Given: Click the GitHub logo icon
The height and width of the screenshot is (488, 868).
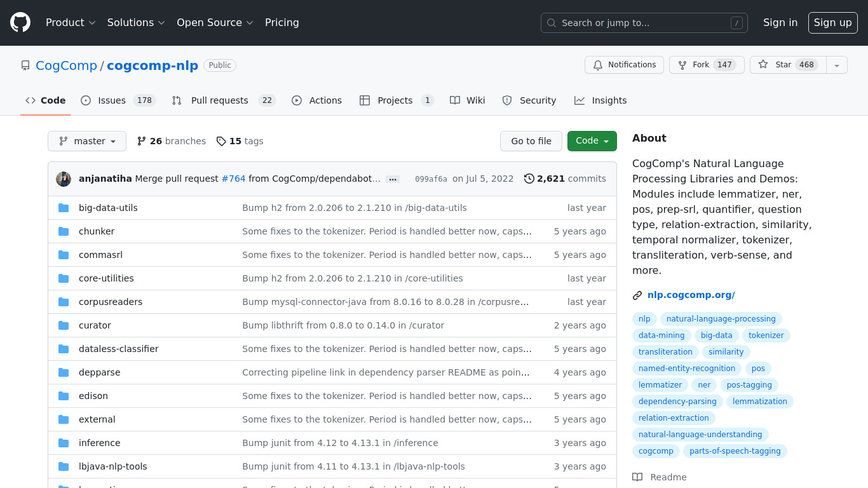Looking at the screenshot, I should tap(20, 23).
